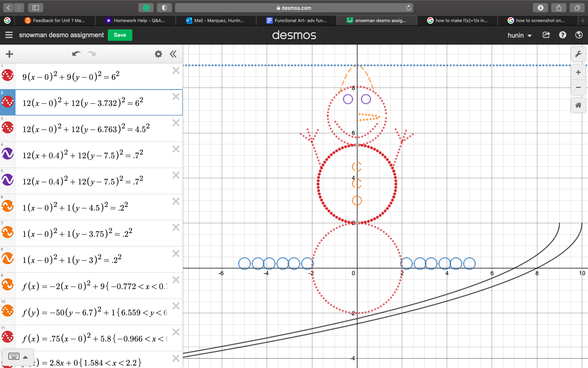Open Desmos help menu

[x=563, y=35]
